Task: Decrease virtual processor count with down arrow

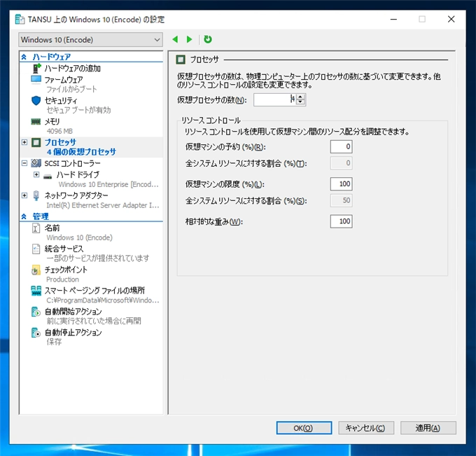Action: pos(300,103)
